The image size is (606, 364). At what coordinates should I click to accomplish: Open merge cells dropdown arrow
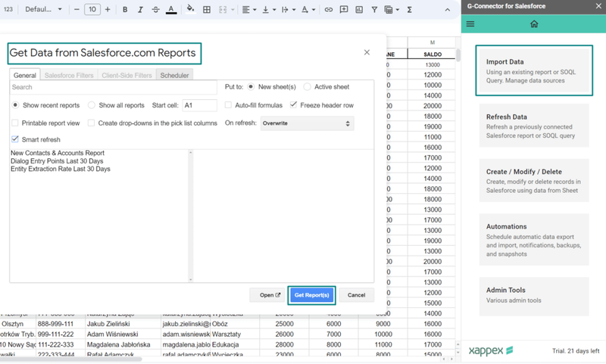coord(233,10)
